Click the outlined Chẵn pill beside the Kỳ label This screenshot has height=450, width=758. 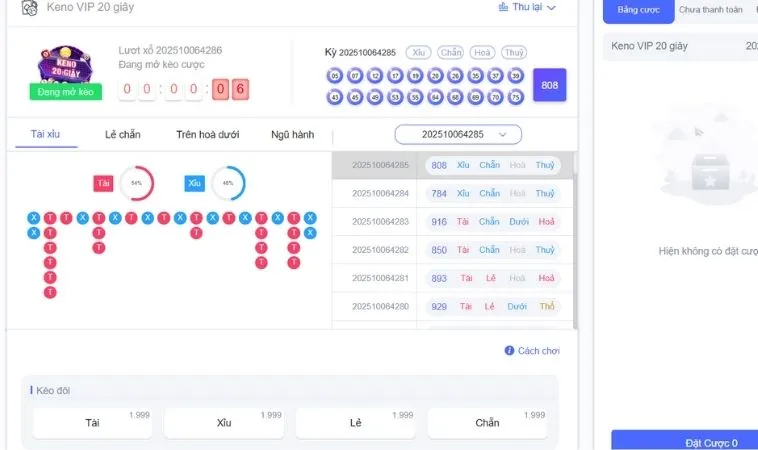tap(451, 52)
